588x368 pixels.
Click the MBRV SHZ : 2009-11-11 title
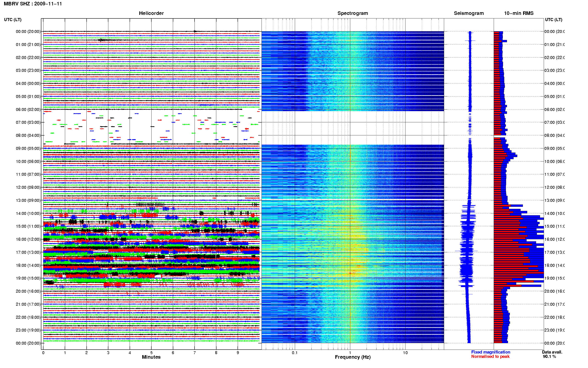click(x=33, y=4)
